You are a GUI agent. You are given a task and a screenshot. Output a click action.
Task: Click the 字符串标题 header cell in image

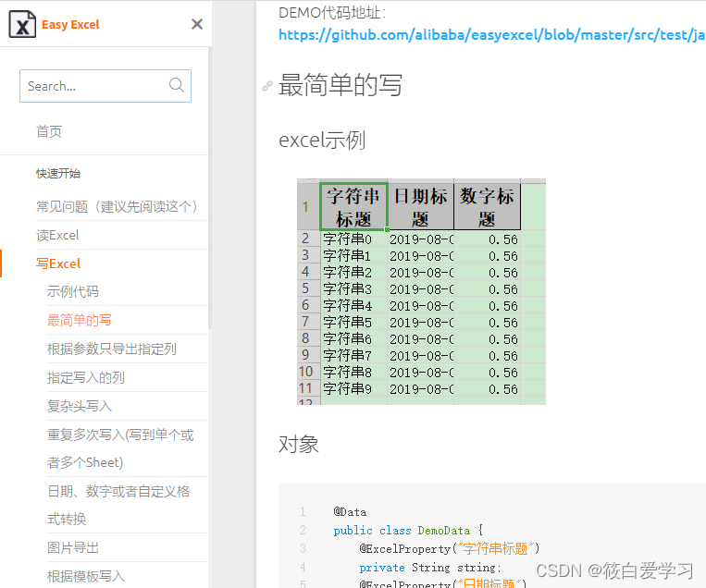click(353, 207)
